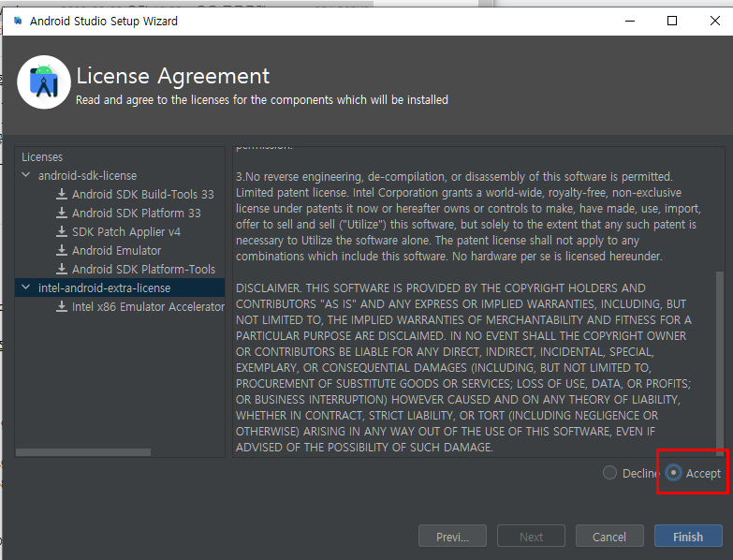733x560 pixels.
Task: Click the disabled Next button
Action: (531, 537)
